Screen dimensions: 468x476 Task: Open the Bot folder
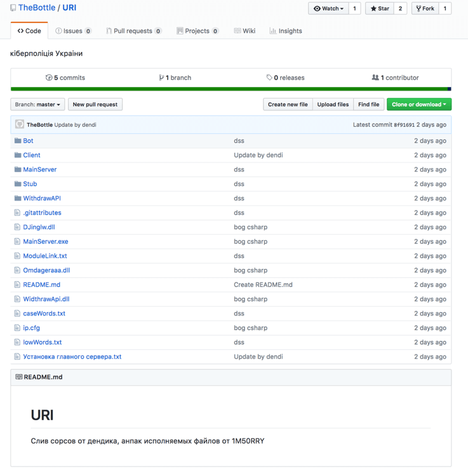click(x=28, y=141)
